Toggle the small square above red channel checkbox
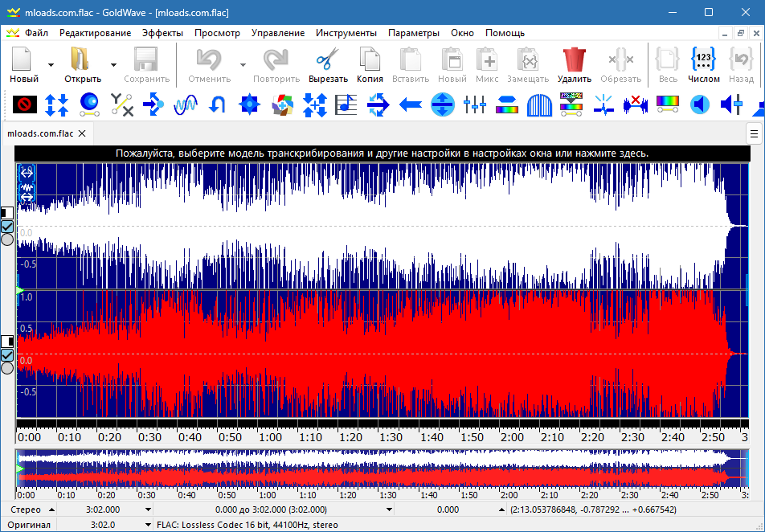This screenshot has width=765, height=532. 6,341
